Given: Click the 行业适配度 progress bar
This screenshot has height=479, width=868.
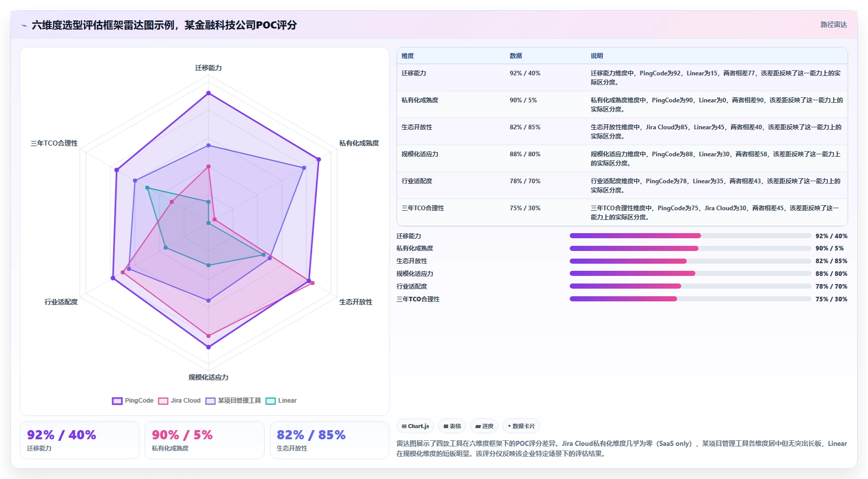Looking at the screenshot, I should [690, 286].
